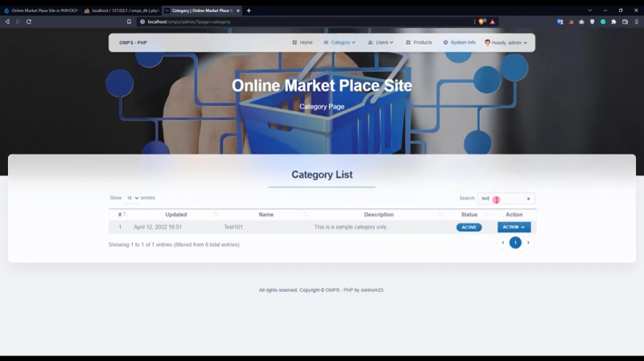The height and width of the screenshot is (361, 644).
Task: Click the browser back arrow
Action: (7, 22)
